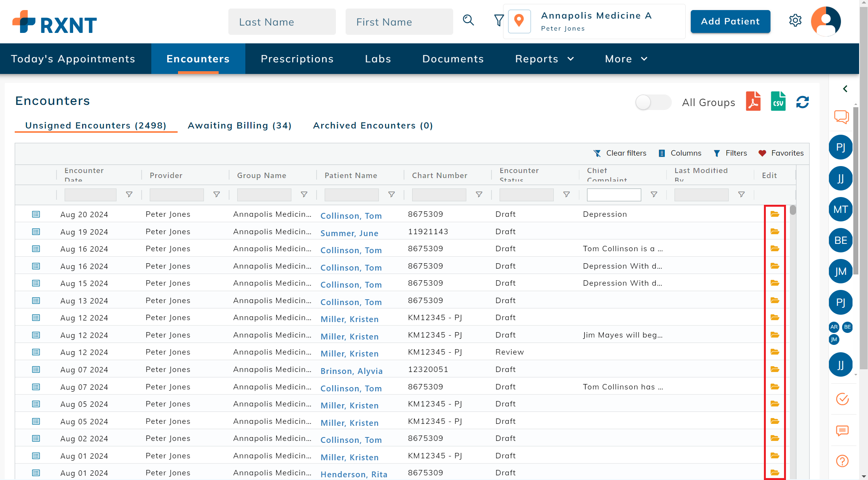Screen dimensions: 868x480
Task: Export encounters as PDF
Action: [753, 102]
